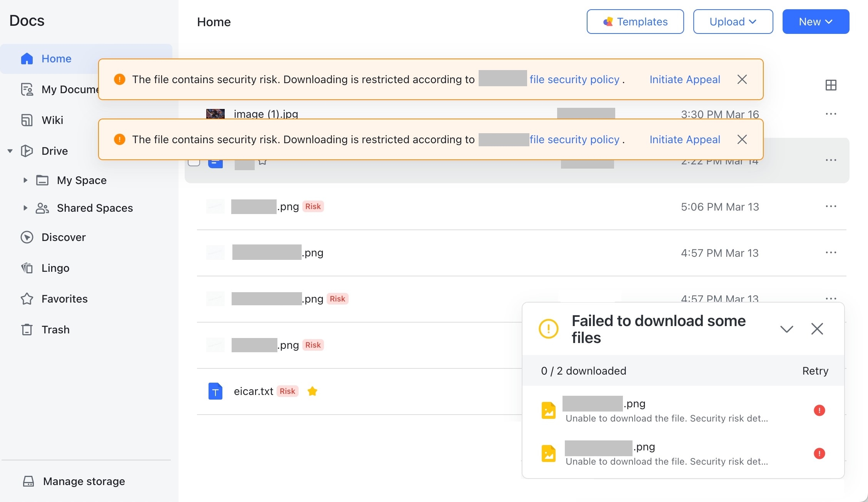Click yellow warning icon in download panel

(549, 329)
